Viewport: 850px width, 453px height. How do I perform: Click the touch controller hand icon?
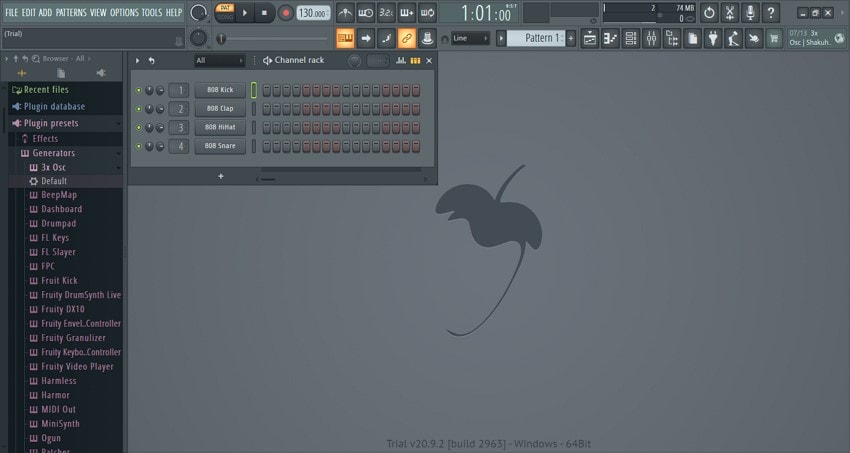point(754,38)
